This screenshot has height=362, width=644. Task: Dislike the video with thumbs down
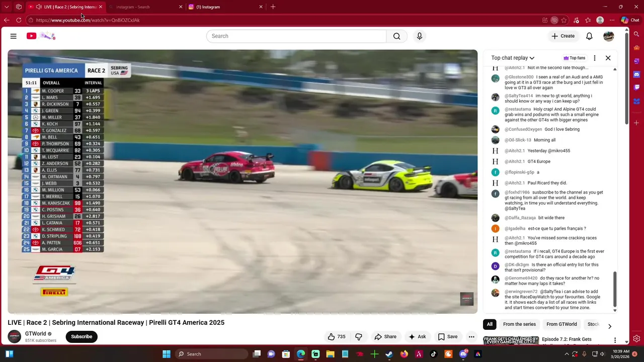(359, 337)
